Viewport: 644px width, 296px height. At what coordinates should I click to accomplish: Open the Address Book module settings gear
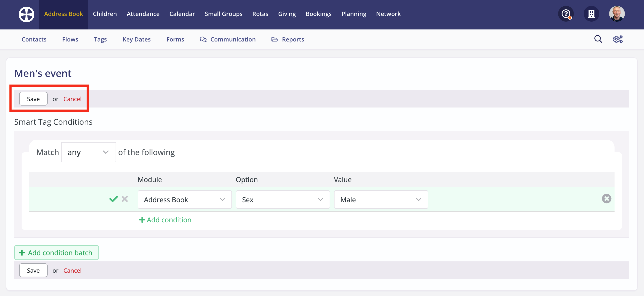(x=618, y=39)
